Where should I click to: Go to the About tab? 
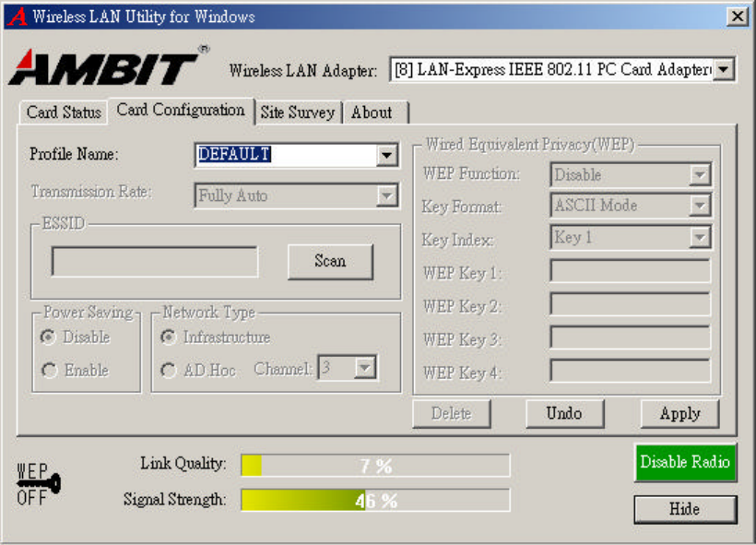(375, 113)
